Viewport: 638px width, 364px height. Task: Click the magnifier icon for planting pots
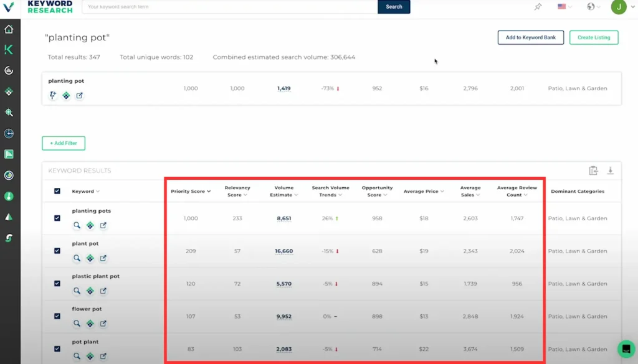pos(77,225)
